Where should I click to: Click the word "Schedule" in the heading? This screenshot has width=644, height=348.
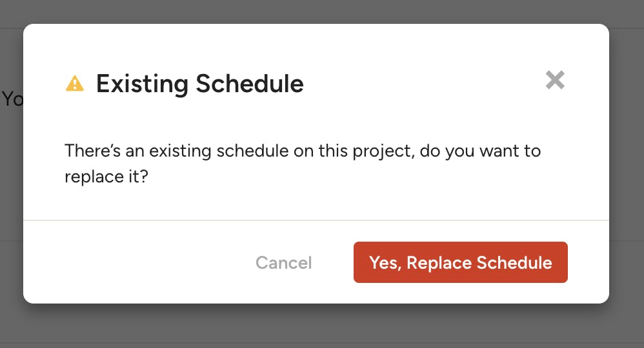point(250,84)
